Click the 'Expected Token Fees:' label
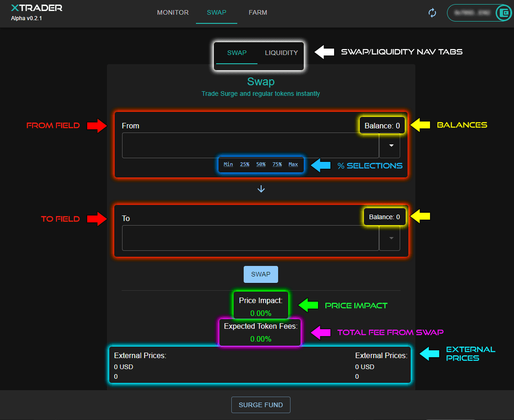The width and height of the screenshot is (514, 420). [x=261, y=326]
